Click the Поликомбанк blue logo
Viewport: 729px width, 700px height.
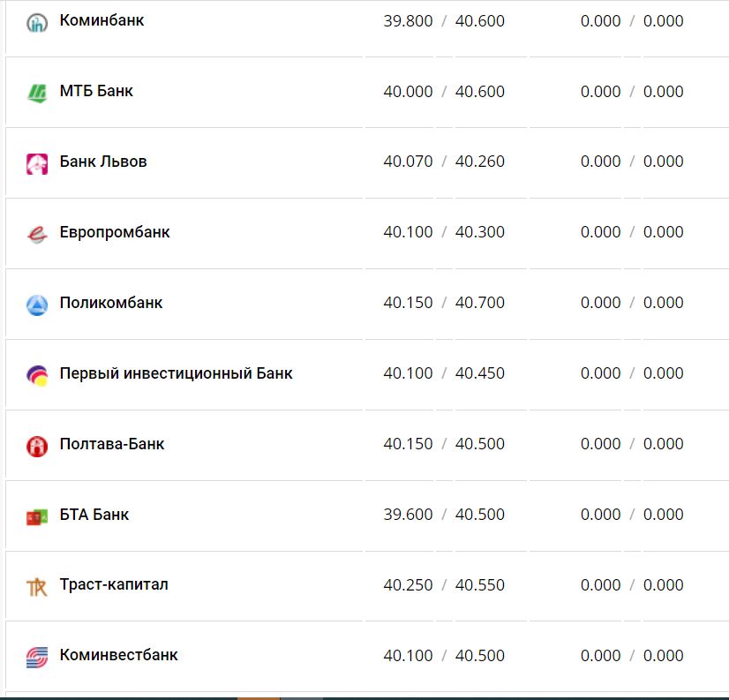[36, 305]
